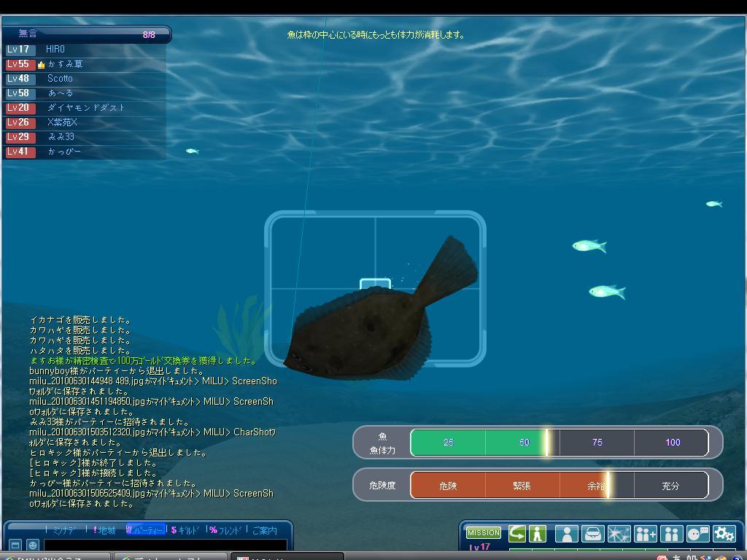This screenshot has width=747, height=560.
Task: Click the add party member icon
Action: click(645, 534)
